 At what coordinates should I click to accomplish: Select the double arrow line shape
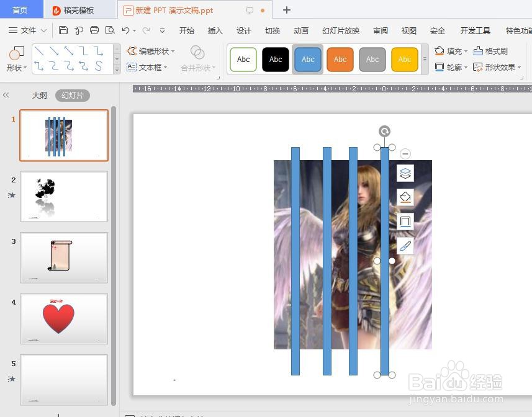[69, 51]
